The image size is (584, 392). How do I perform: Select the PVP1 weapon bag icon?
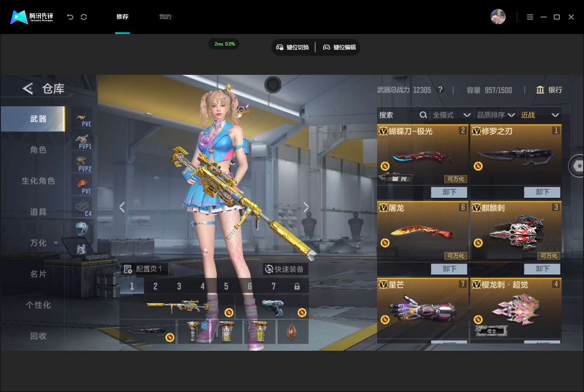(x=82, y=141)
